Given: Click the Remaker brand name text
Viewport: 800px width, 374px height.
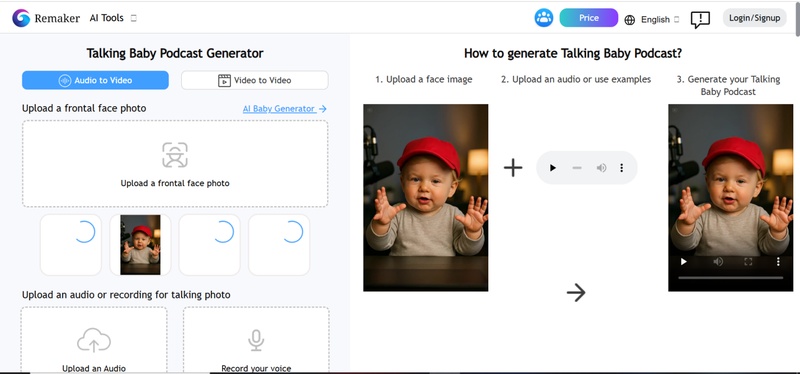Looking at the screenshot, I should [x=57, y=18].
